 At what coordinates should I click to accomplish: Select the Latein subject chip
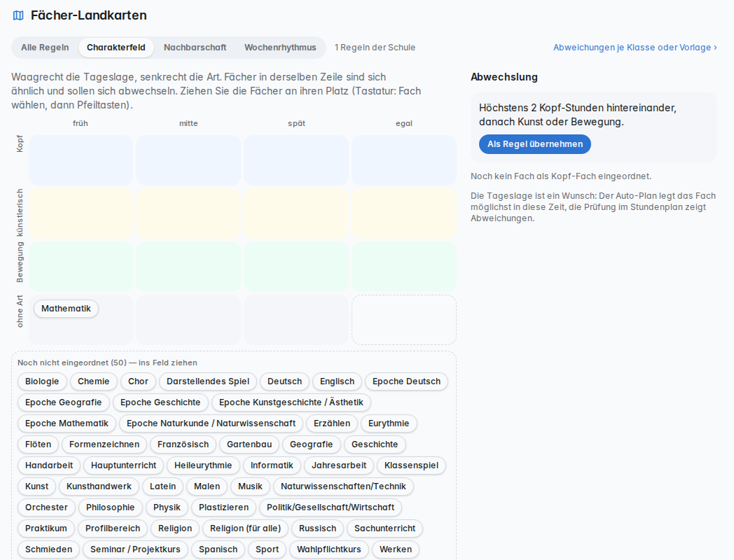click(x=163, y=486)
